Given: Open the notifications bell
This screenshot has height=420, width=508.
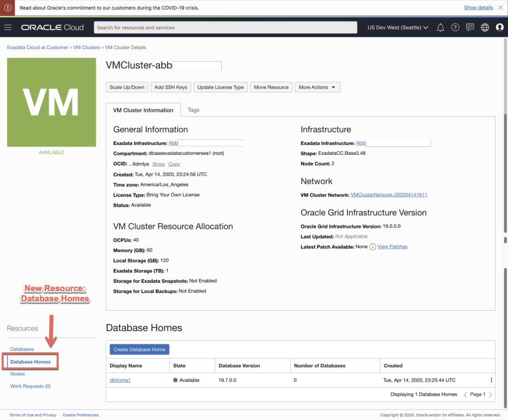Looking at the screenshot, I should pyautogui.click(x=440, y=27).
